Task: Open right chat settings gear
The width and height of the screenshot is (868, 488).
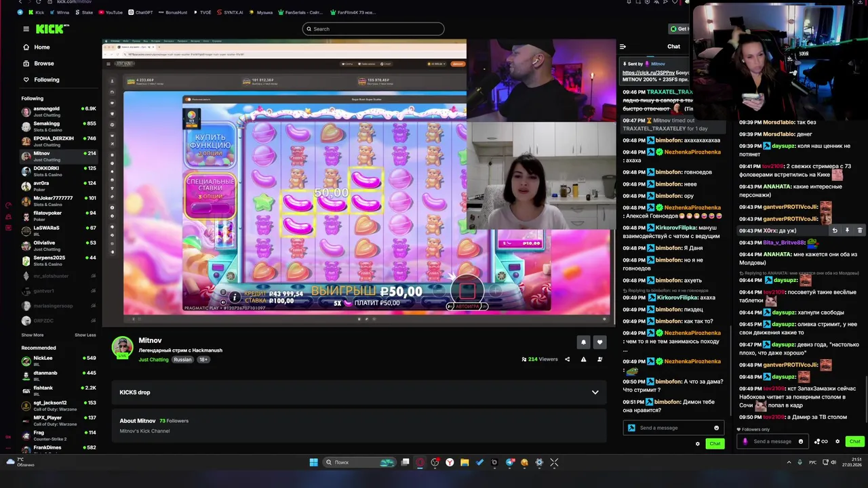Action: (837, 441)
